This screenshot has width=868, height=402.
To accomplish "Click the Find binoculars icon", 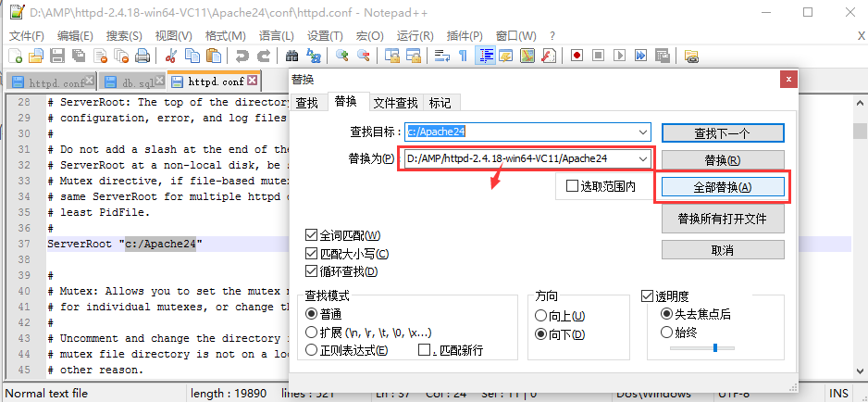I will [x=291, y=56].
